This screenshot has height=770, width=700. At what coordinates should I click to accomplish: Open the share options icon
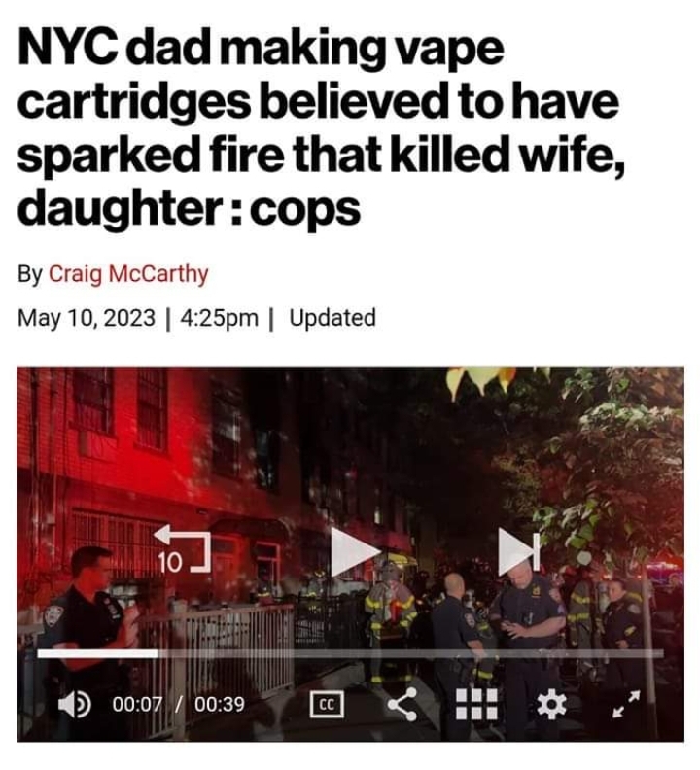click(x=402, y=704)
